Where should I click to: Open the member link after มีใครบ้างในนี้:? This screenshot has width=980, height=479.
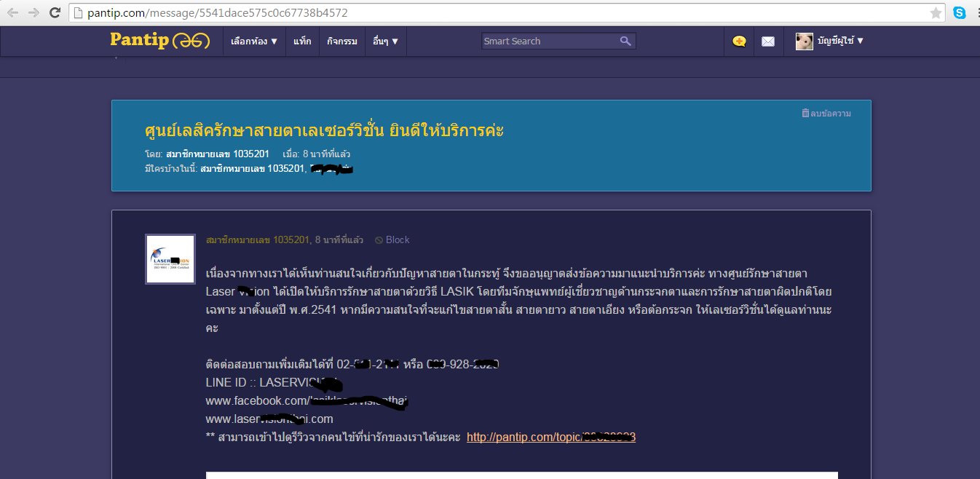pyautogui.click(x=251, y=169)
